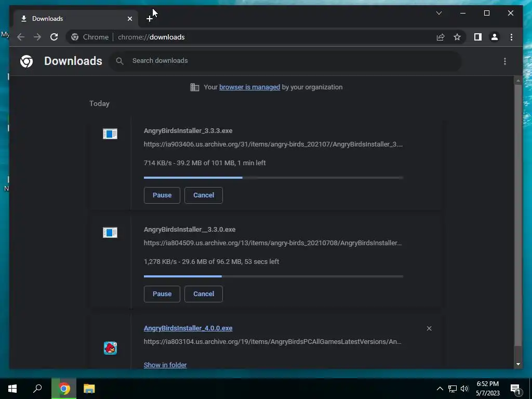The width and height of the screenshot is (532, 399).
Task: Share this page via the share icon
Action: (x=441, y=37)
